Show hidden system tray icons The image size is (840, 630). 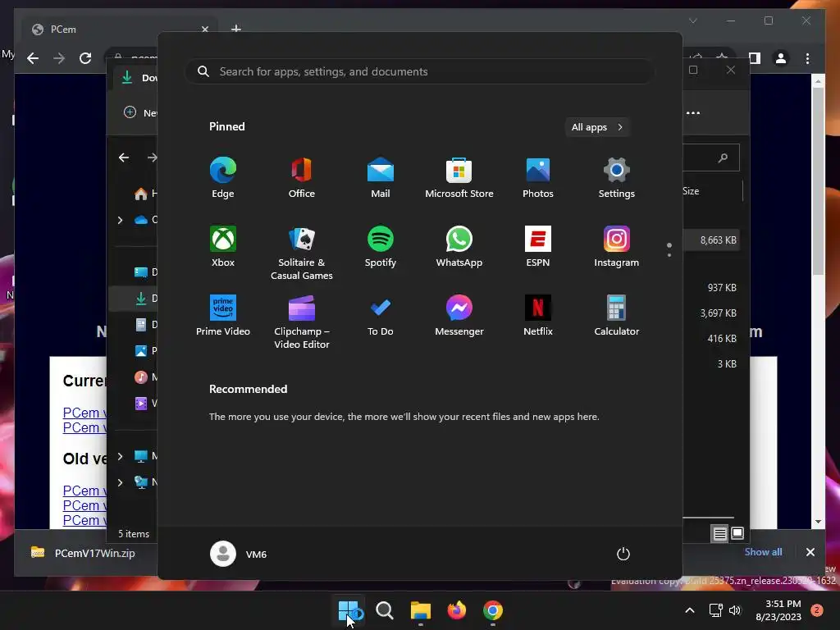coord(690,610)
